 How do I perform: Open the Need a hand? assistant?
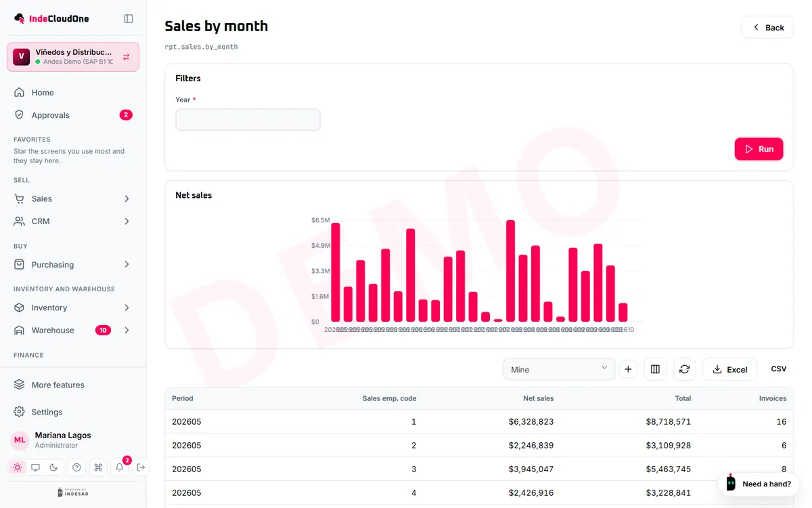pos(759,484)
